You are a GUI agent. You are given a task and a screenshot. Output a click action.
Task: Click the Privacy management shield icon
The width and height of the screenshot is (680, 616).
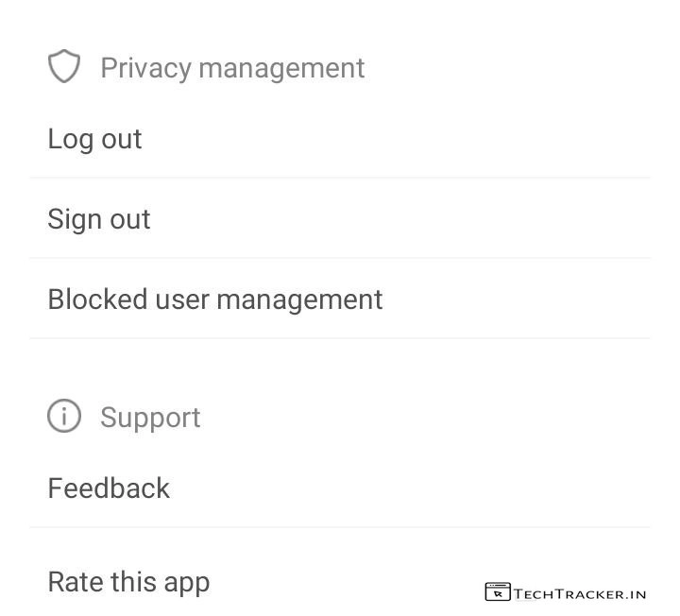pyautogui.click(x=64, y=67)
